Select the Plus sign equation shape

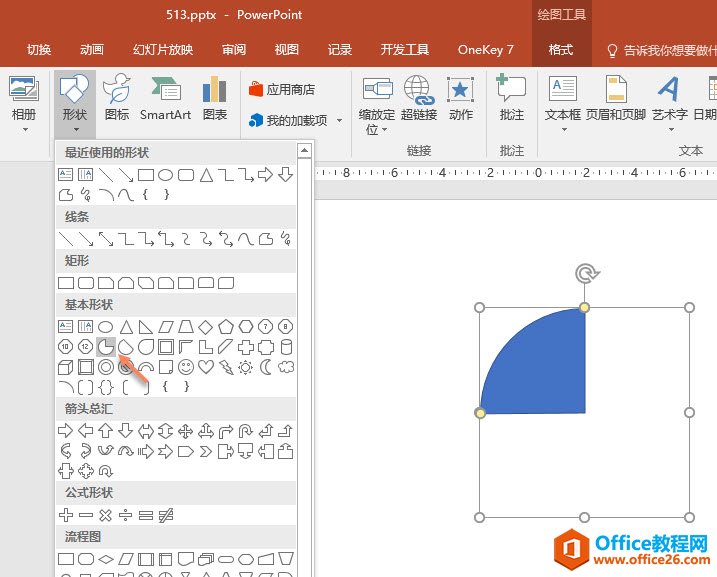point(66,515)
